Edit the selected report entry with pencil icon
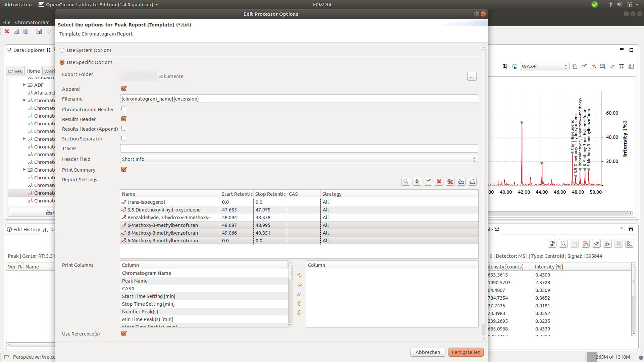 click(428, 181)
